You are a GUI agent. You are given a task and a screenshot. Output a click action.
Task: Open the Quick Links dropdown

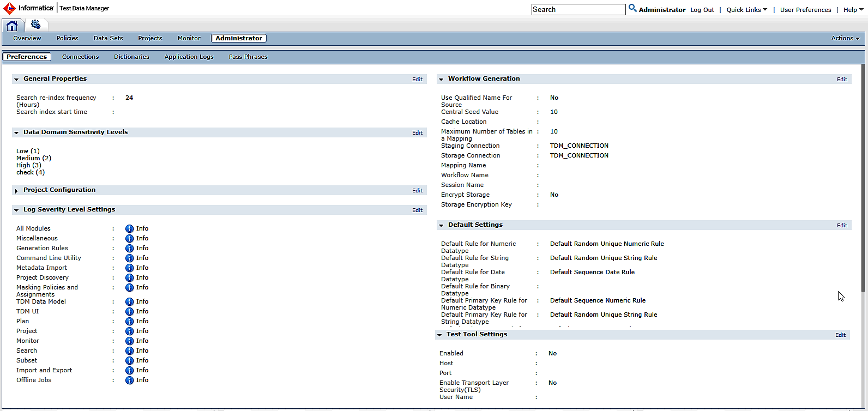[746, 10]
